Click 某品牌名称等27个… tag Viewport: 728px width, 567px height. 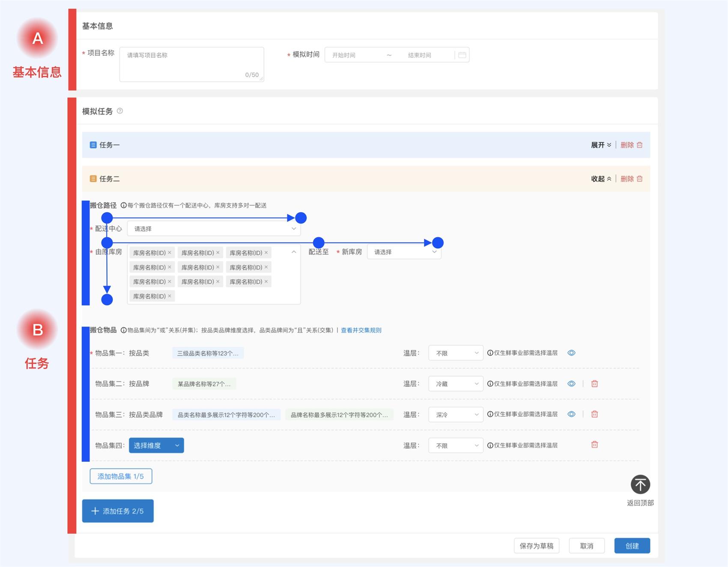(204, 384)
